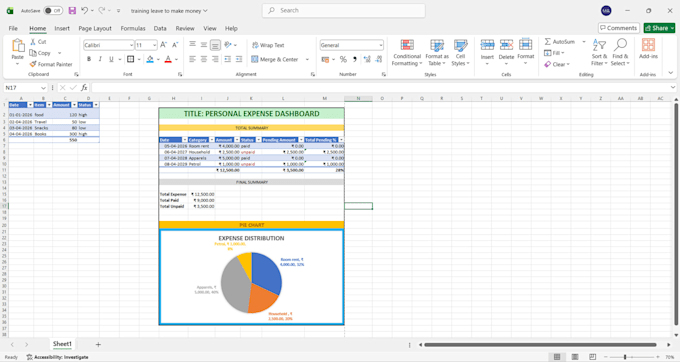
Task: Switch to Page Break Preview in status bar
Action: click(592, 357)
